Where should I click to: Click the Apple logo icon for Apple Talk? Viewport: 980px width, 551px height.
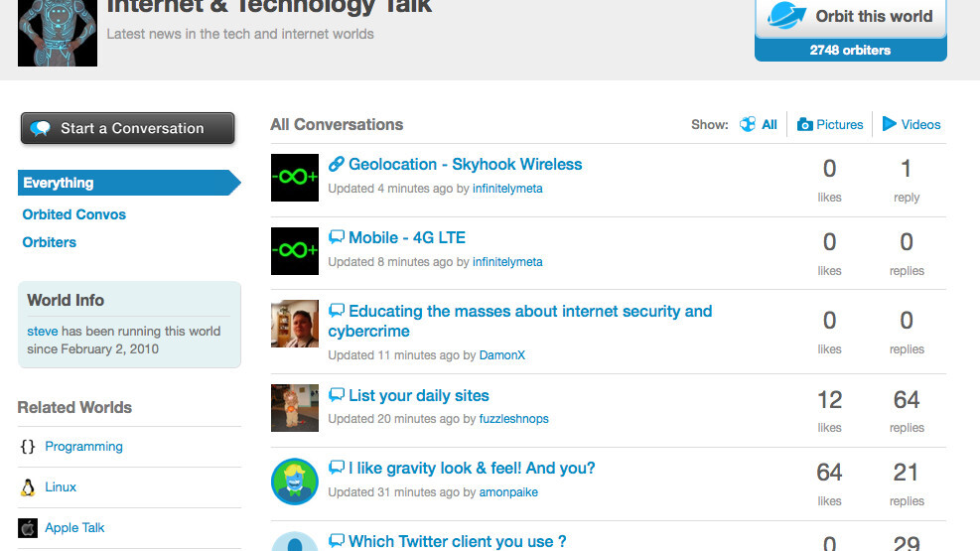[28, 528]
